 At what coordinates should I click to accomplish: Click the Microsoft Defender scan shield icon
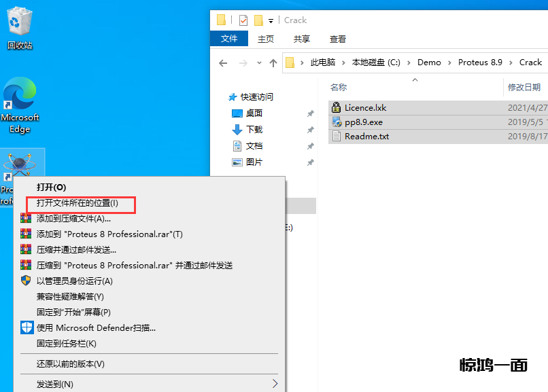[x=27, y=327]
